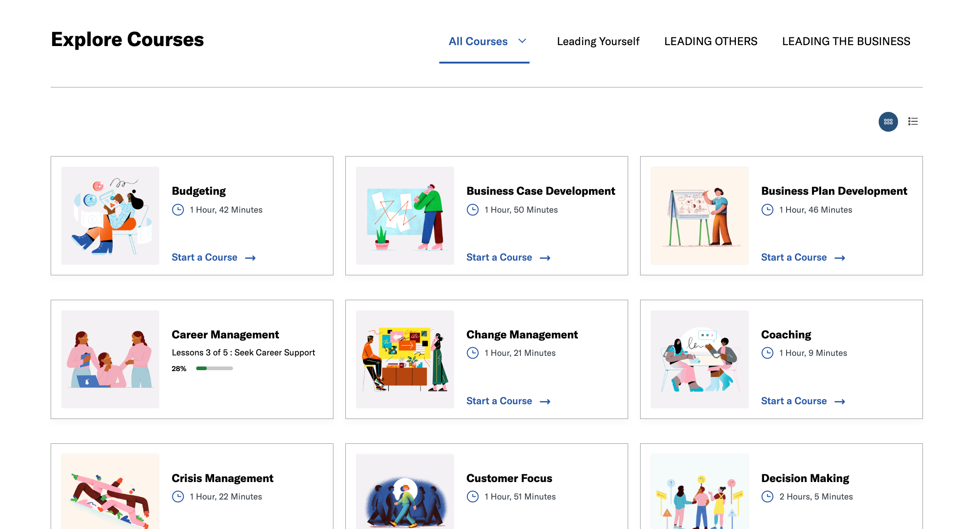
Task: Open the LEADING THE BUSINESS tab
Action: (846, 41)
